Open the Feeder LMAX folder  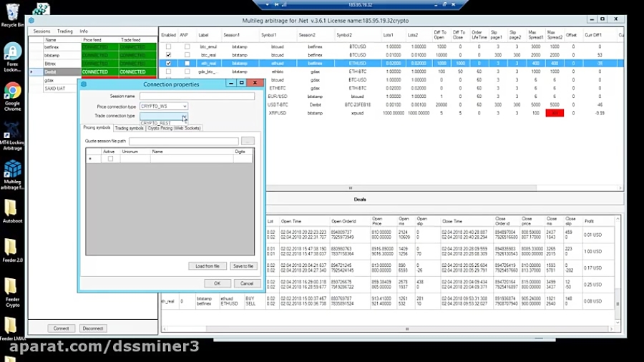(11, 328)
